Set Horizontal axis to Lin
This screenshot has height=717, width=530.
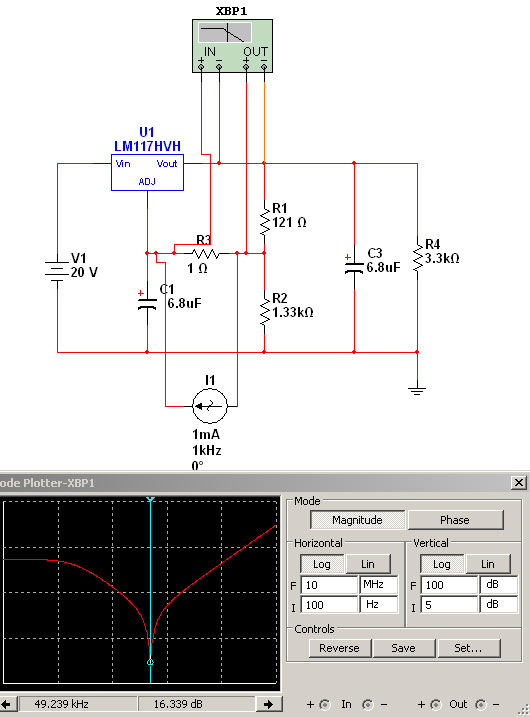(x=368, y=564)
